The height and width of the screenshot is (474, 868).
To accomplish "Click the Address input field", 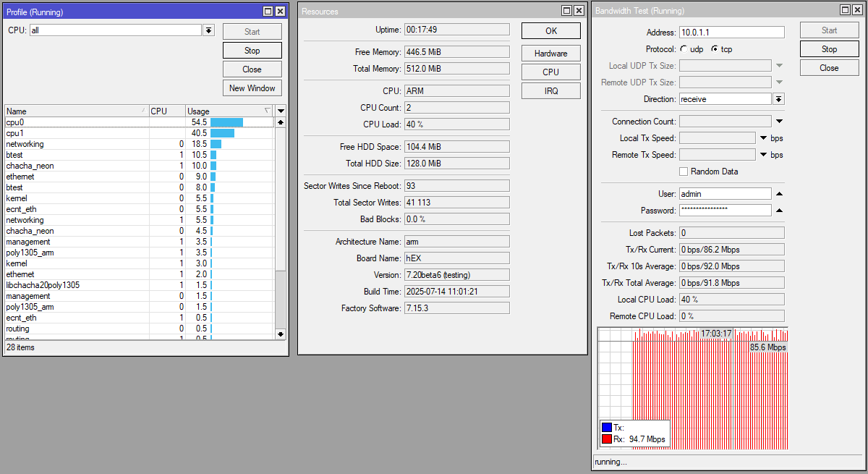I will point(731,33).
